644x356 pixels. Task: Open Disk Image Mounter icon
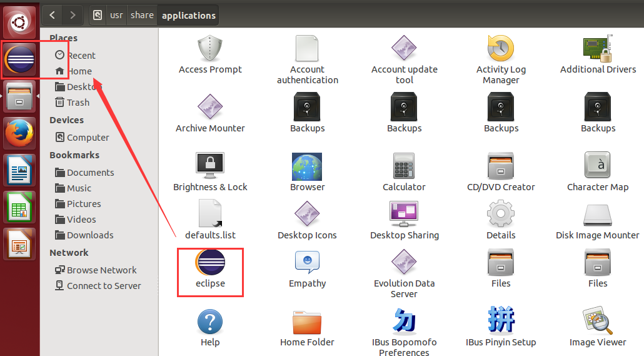click(598, 215)
